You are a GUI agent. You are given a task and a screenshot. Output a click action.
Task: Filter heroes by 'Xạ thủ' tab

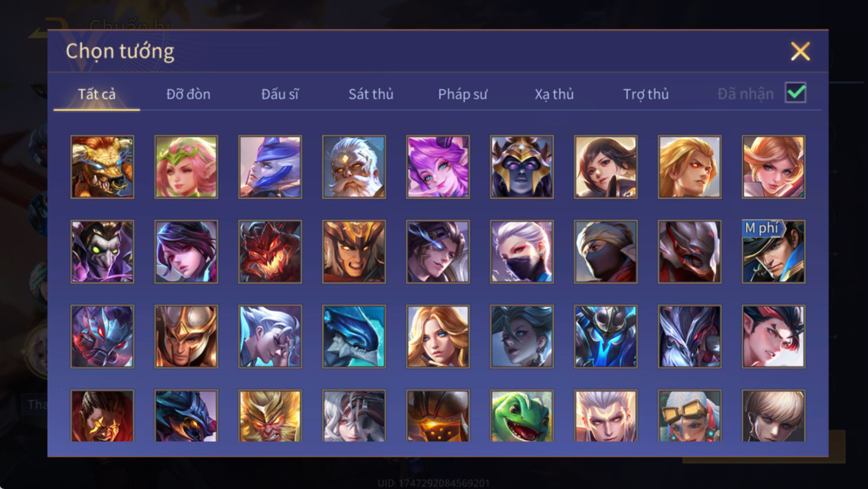(554, 94)
